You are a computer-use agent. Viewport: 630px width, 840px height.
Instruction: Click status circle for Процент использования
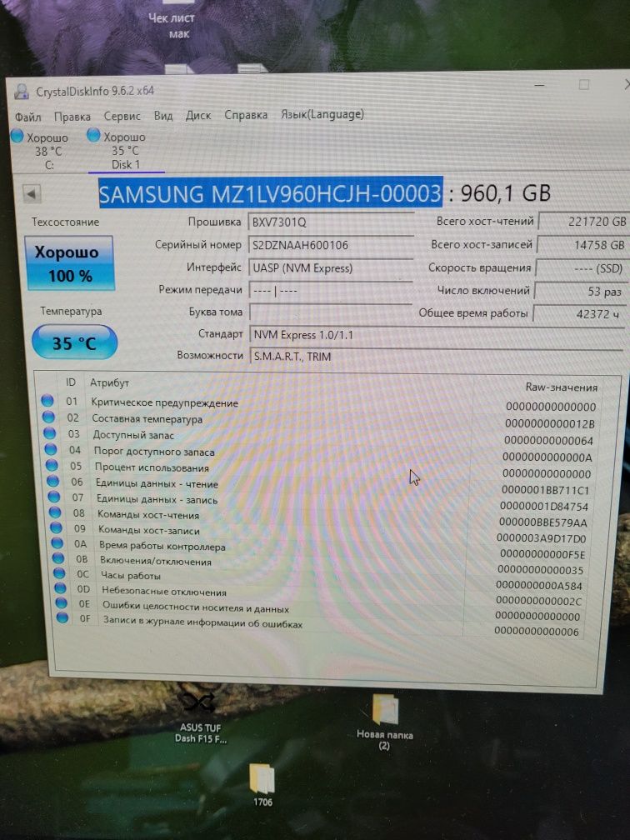[x=52, y=465]
